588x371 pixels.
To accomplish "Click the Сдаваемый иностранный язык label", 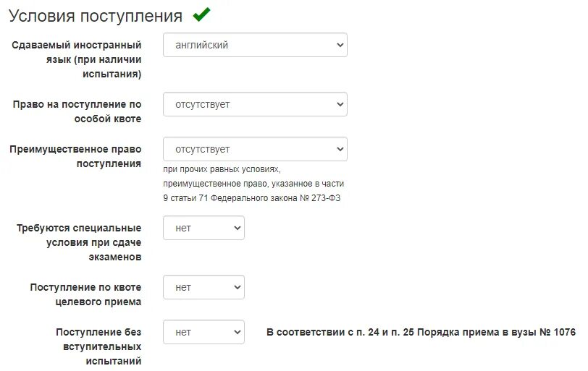I will (77, 59).
